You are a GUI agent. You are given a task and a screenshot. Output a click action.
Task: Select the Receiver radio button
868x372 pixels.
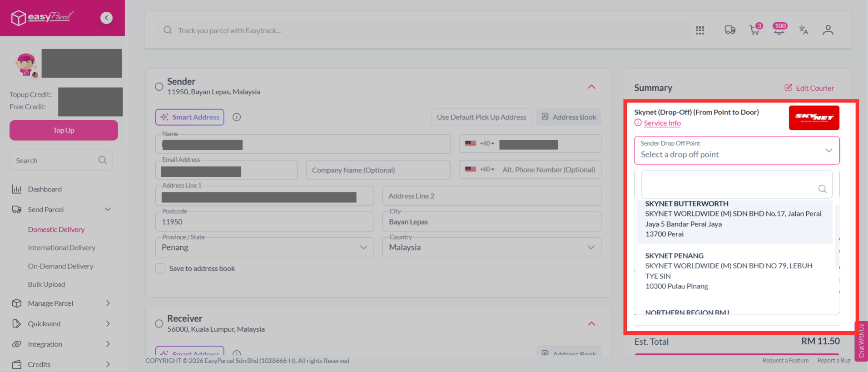pyautogui.click(x=159, y=323)
